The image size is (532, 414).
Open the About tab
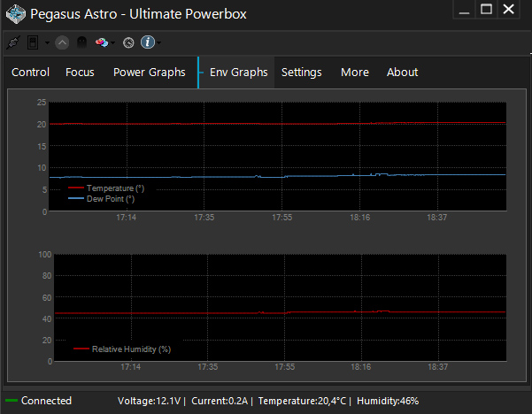click(x=403, y=73)
